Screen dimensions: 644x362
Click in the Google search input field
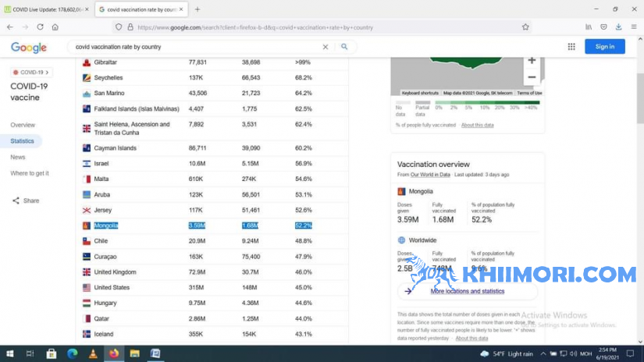coord(197,47)
